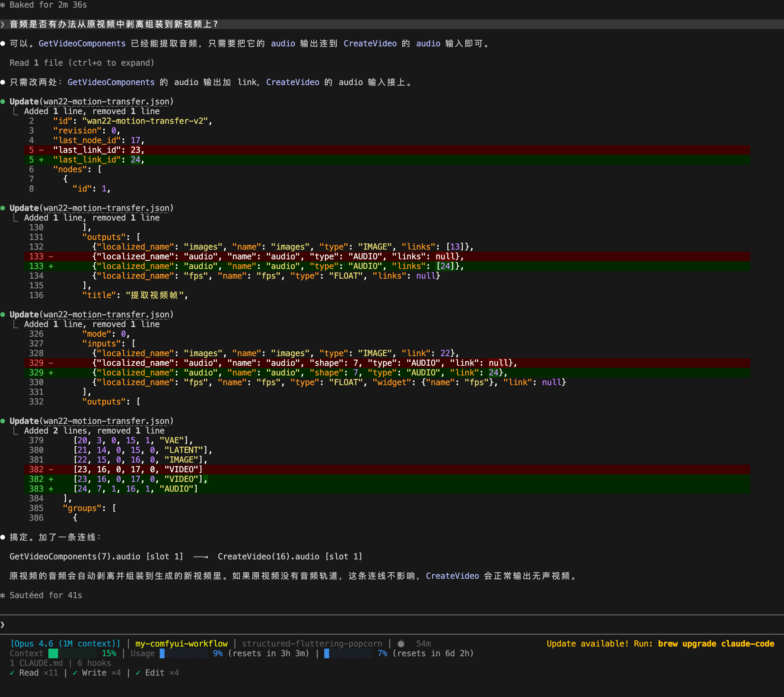Click the asterisk before Baked for 2m 36s

point(3,5)
